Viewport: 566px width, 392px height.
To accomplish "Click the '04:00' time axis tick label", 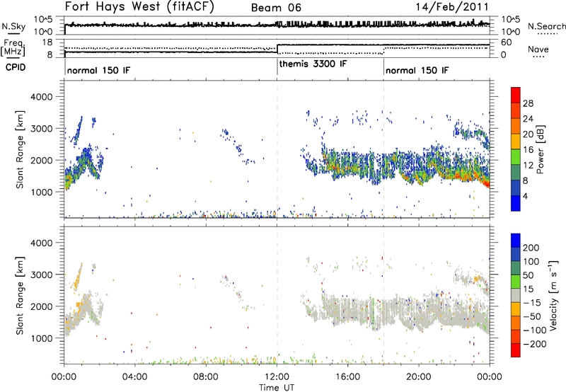I will [x=135, y=377].
